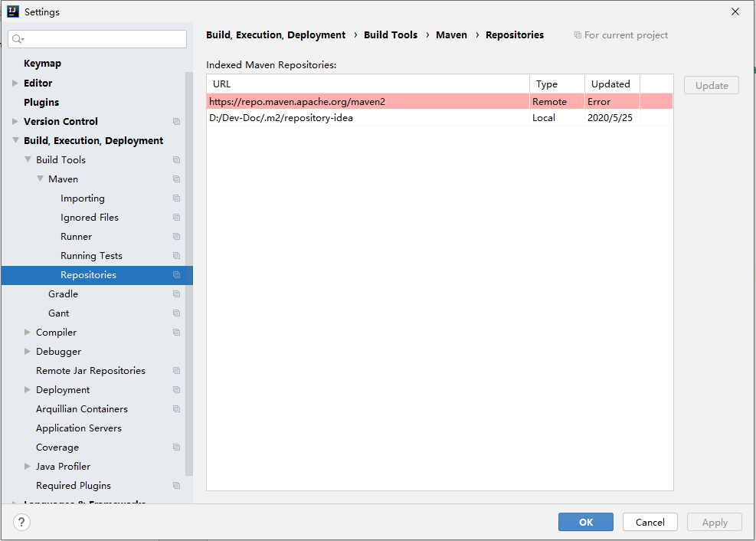This screenshot has height=541, width=756.
Task: Apply the settings changes
Action: click(713, 522)
